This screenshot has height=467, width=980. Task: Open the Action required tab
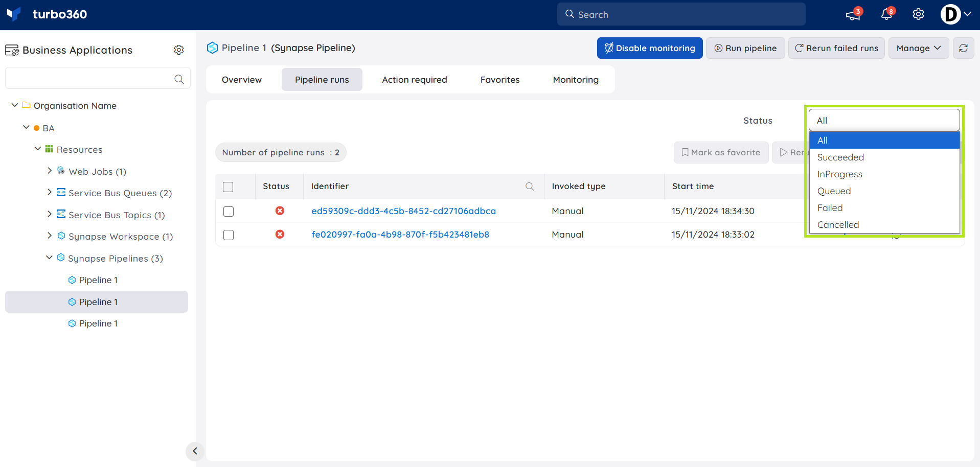(415, 80)
